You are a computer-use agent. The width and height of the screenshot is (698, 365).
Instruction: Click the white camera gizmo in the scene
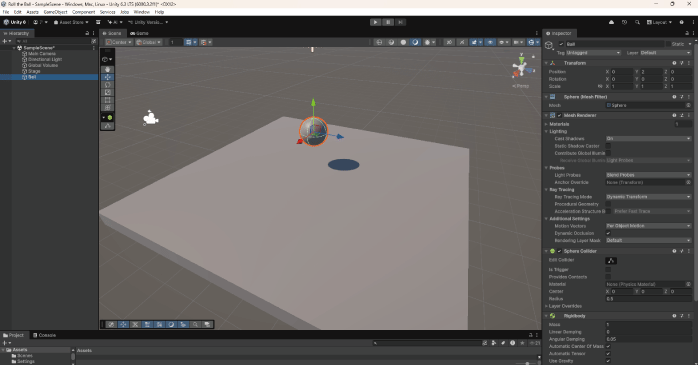coord(150,118)
